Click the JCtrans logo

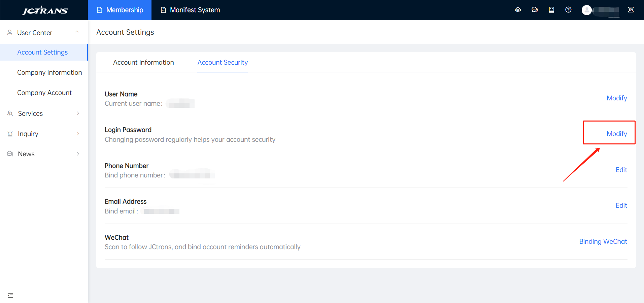click(44, 10)
